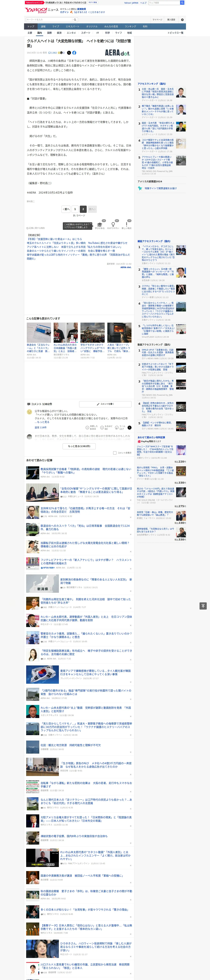210x980 pixels.
Task: Focus the ウェブ検索 input field
Action: (164, 3)
